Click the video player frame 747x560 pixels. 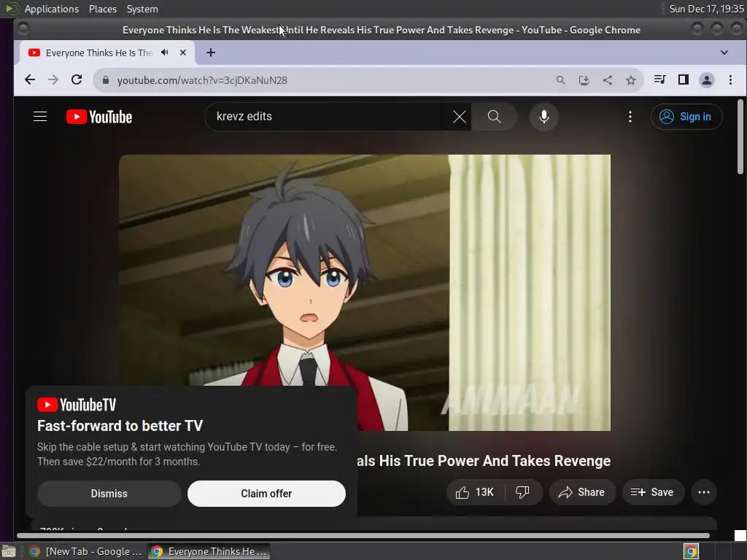(x=365, y=292)
